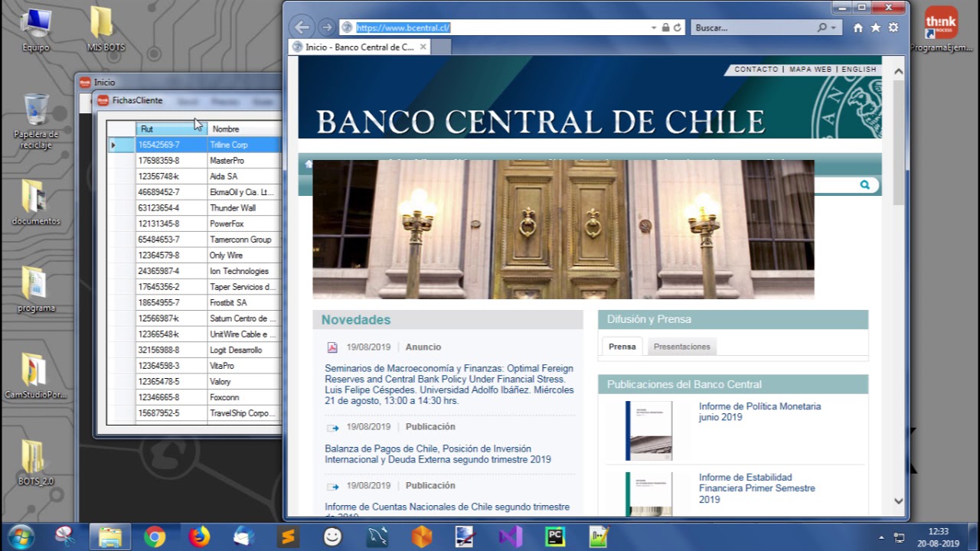The width and height of the screenshot is (980, 551).
Task: Click into the Buscar search field
Action: 753,28
